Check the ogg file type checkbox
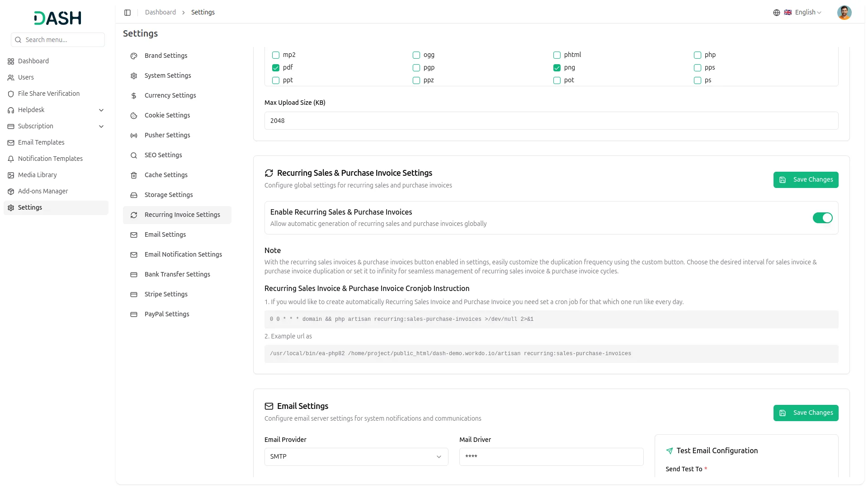868x488 pixels. [416, 55]
